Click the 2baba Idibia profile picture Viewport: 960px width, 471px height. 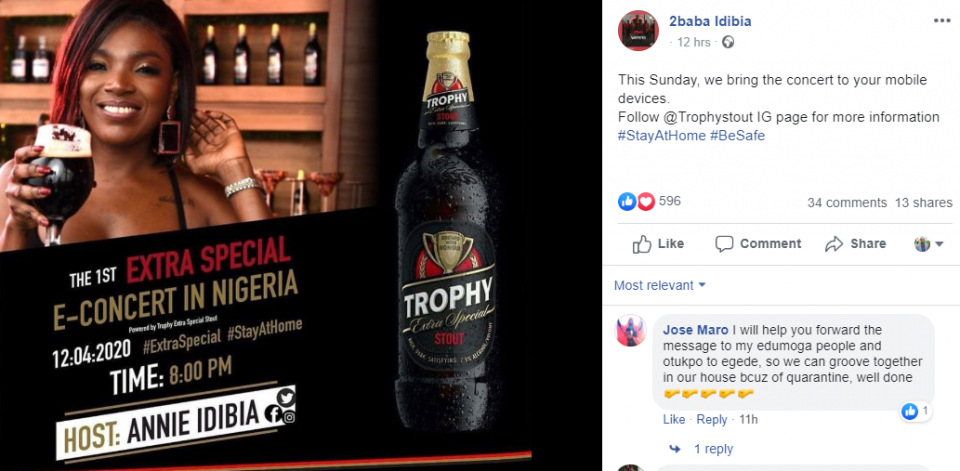[x=639, y=31]
